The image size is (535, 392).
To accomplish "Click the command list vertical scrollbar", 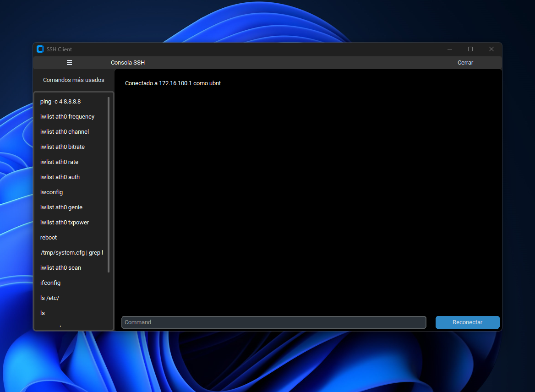I will coord(109,183).
